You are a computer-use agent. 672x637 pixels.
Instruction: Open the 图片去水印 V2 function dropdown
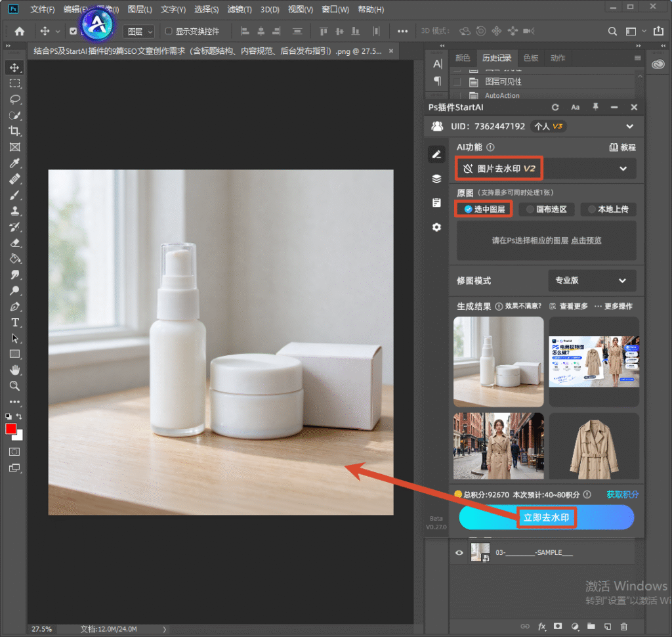click(545, 169)
